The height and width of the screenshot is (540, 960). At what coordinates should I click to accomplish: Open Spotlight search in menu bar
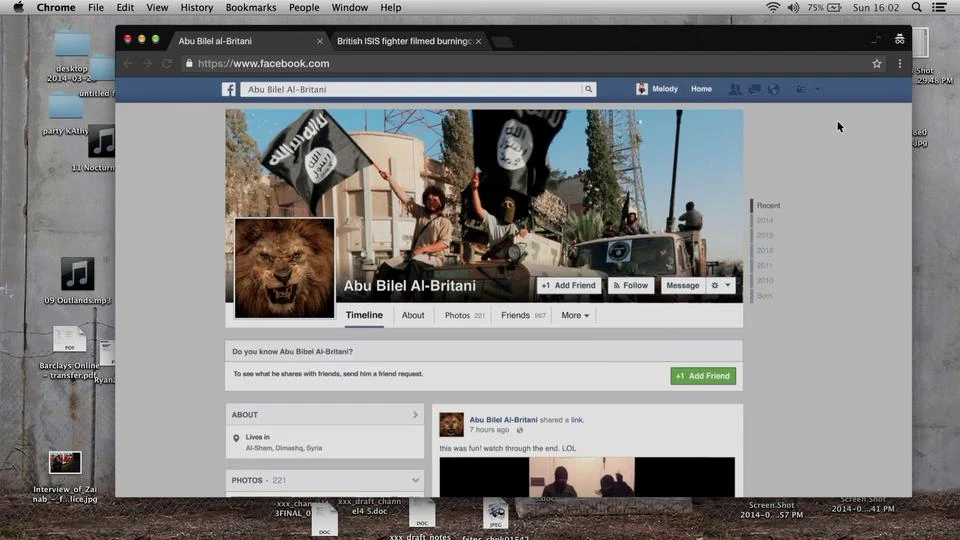point(917,7)
